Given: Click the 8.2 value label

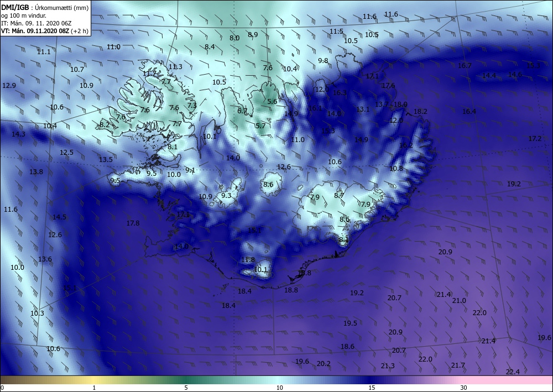Looking at the screenshot, I should 105,124.
